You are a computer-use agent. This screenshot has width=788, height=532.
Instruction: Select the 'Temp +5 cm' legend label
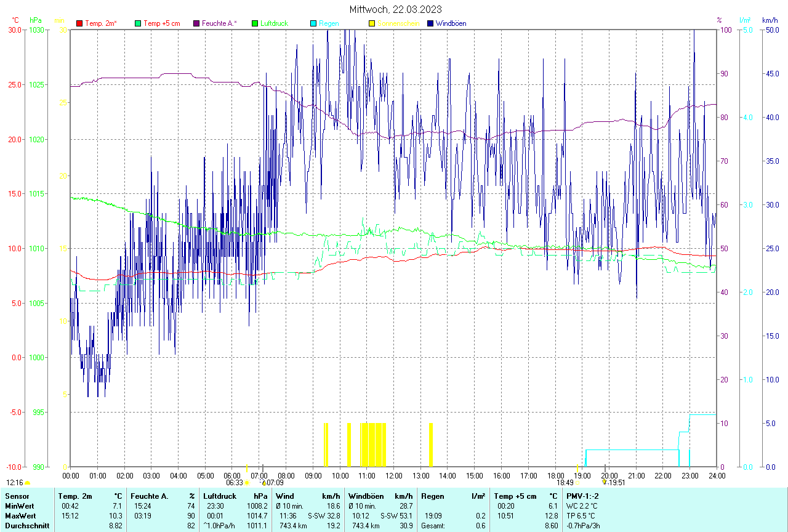click(x=162, y=23)
